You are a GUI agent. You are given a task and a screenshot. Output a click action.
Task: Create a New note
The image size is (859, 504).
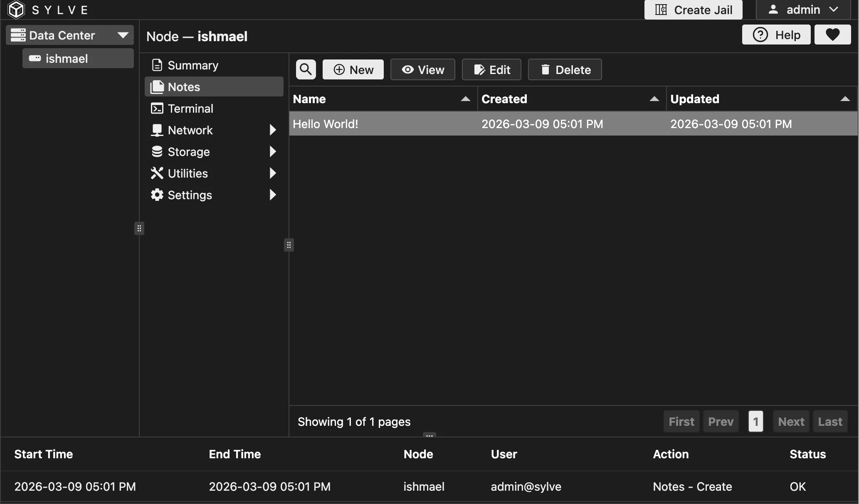coord(353,69)
